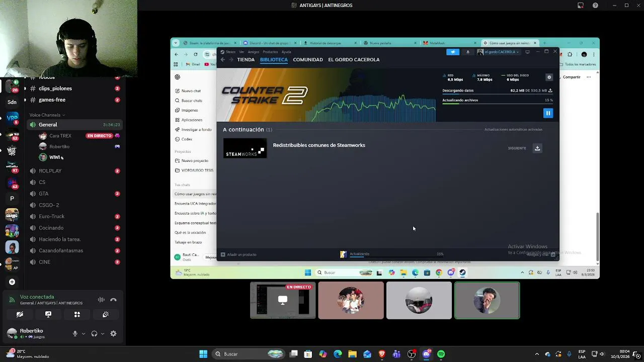Screen dimensions: 644x362
Task: Open Steam Big Picture monitor icon
Action: (x=527, y=52)
